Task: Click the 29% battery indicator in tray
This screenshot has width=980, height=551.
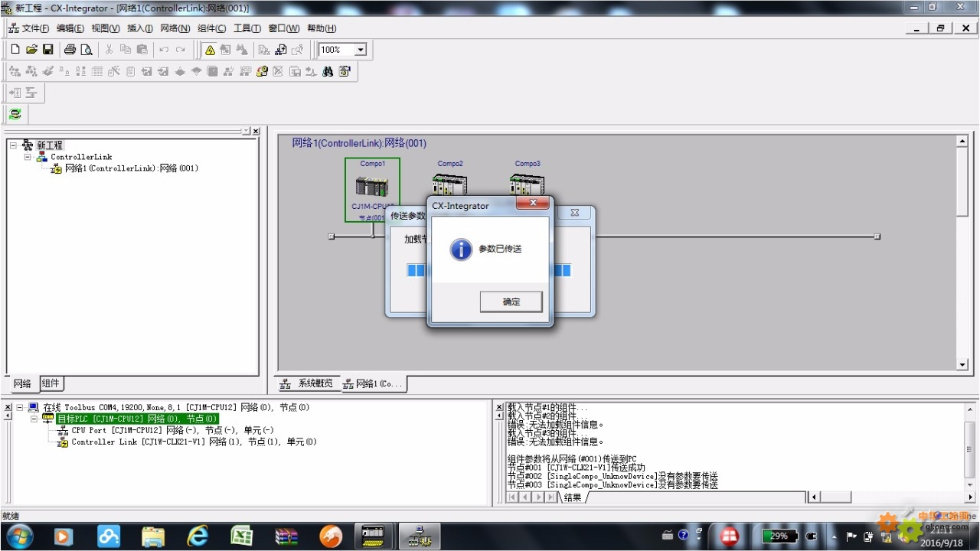Action: pos(779,536)
